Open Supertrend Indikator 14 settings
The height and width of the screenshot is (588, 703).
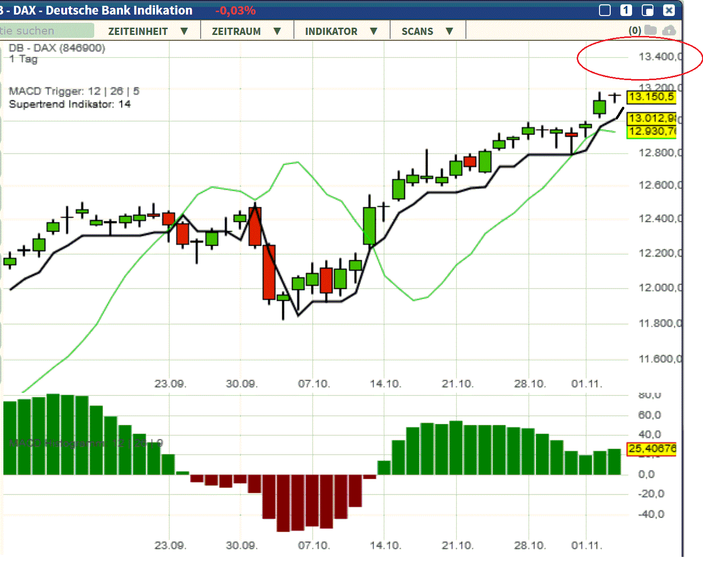coord(69,104)
